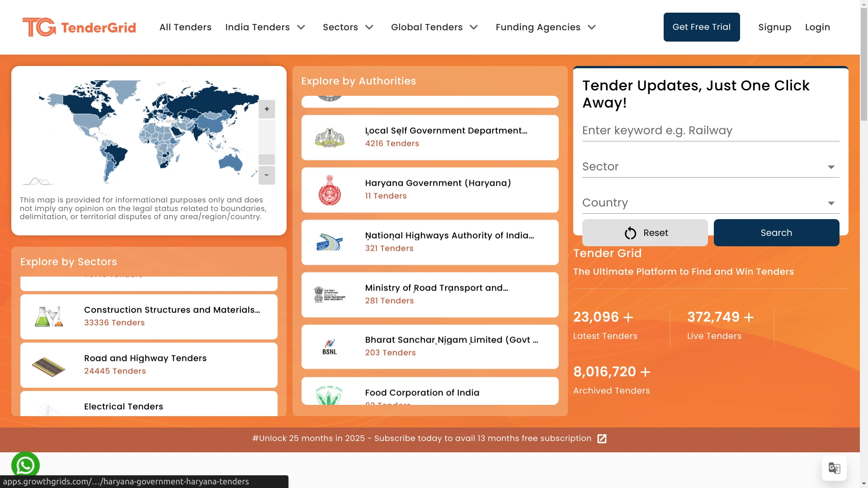Screen dimensions: 868x488
Task: Expand the India Tenders menu chevron
Action: (301, 27)
